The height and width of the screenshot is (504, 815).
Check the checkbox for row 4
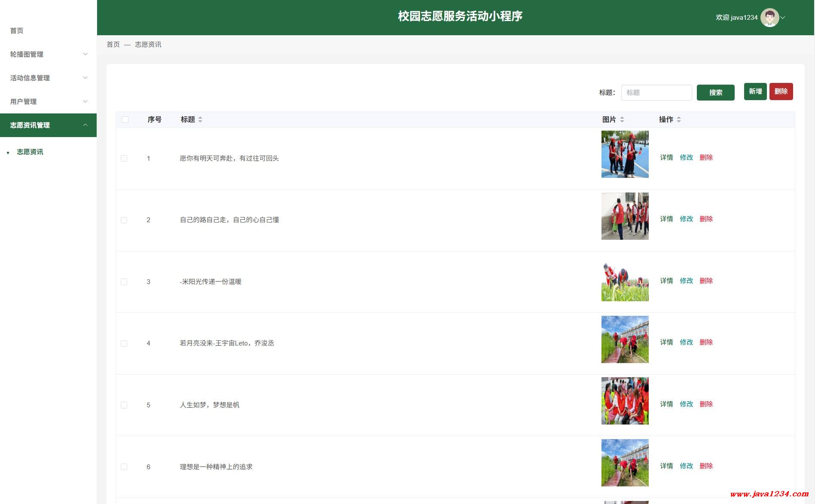coord(124,343)
